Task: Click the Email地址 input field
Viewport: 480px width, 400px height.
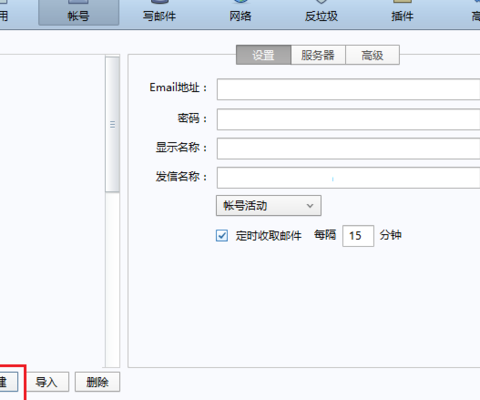Action: pos(348,89)
